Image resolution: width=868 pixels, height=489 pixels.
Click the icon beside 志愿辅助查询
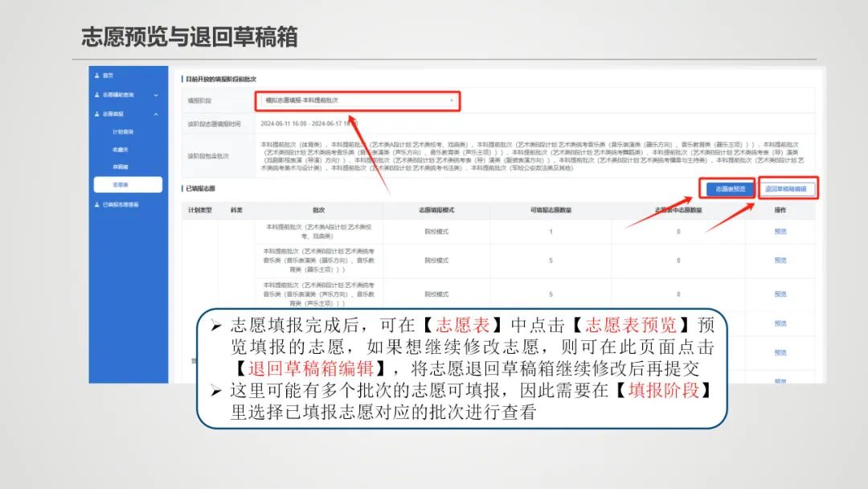coord(98,95)
